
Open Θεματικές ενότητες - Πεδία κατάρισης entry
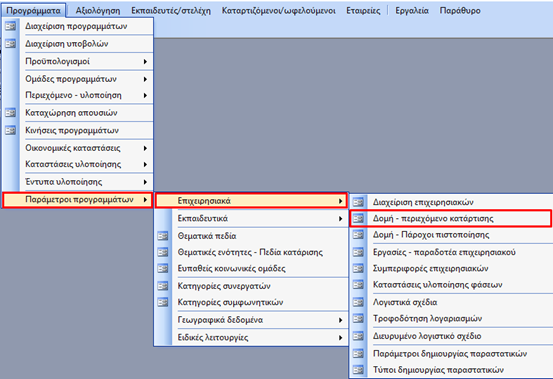point(251,252)
